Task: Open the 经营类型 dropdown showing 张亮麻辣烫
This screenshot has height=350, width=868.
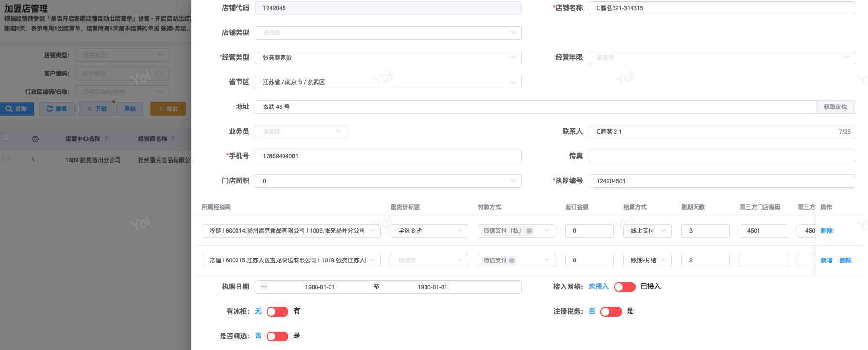Action: tap(388, 58)
